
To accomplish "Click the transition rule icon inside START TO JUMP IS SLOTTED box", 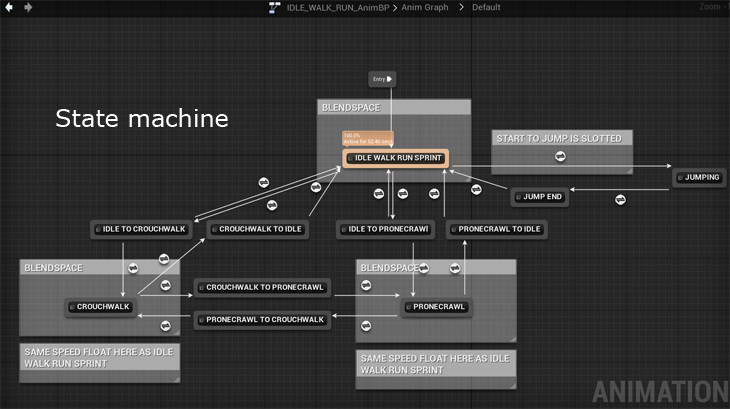I will (x=561, y=156).
